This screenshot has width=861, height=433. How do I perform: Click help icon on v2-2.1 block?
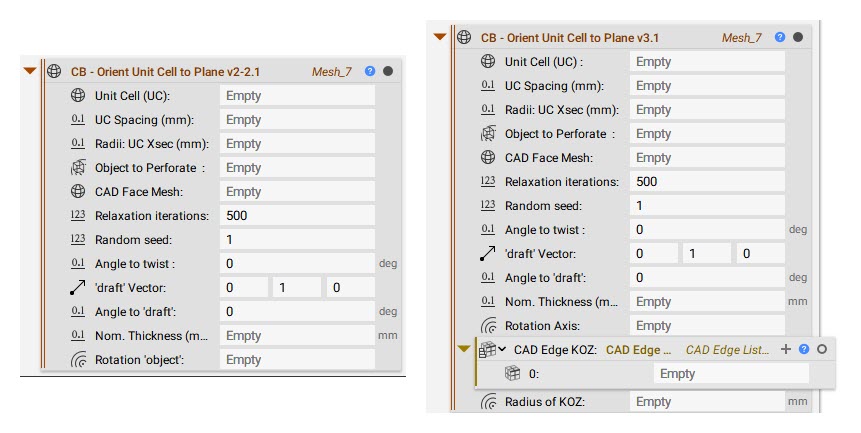tap(370, 71)
